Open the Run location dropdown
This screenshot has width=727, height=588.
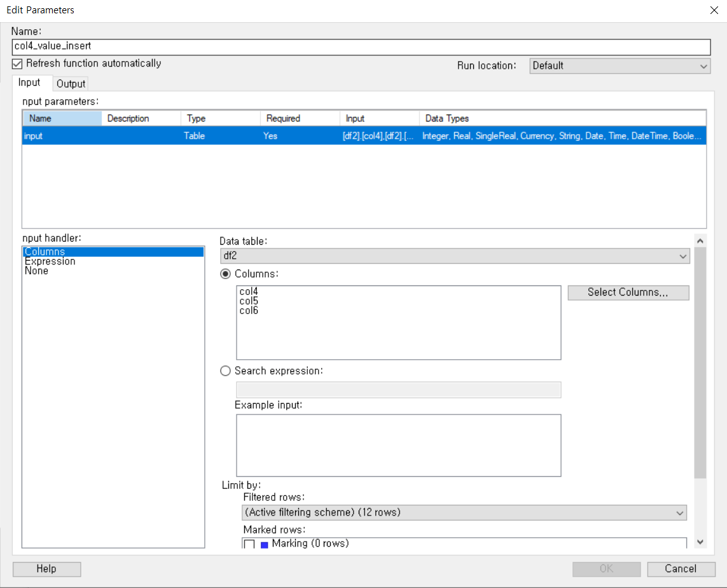tap(620, 66)
